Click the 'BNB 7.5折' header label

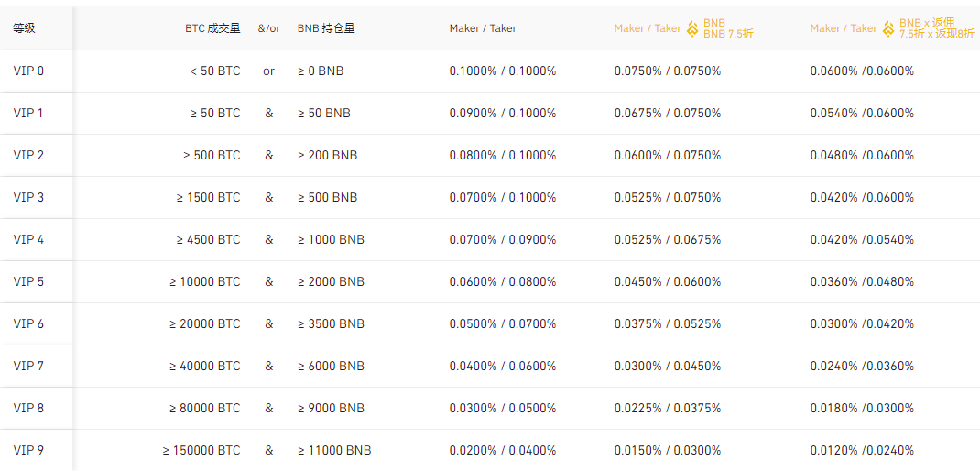coord(728,35)
